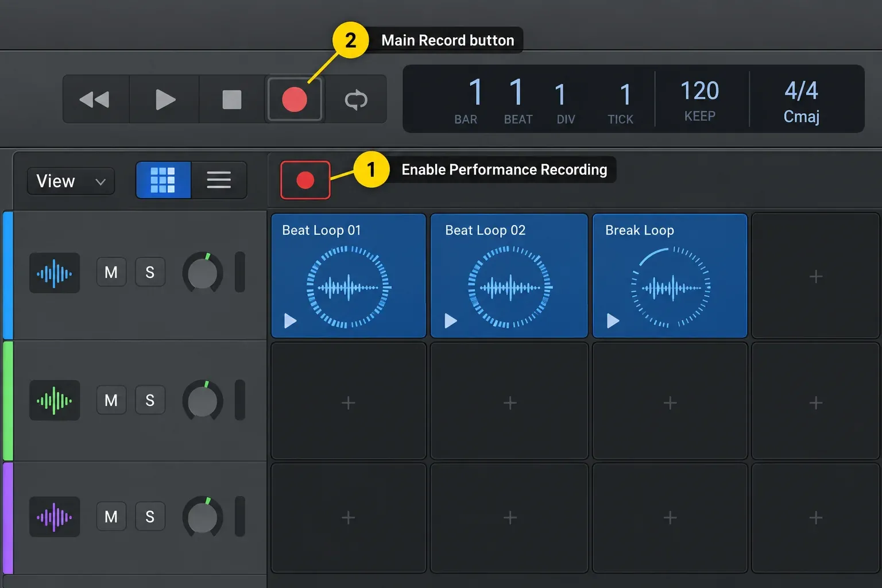
Task: Start playback with the Play button
Action: point(165,99)
